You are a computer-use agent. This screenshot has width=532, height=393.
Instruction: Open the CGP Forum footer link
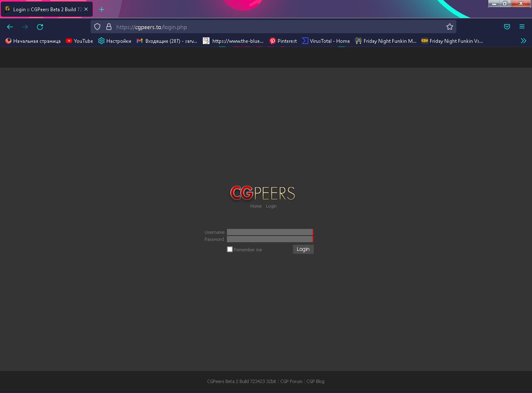tap(291, 381)
